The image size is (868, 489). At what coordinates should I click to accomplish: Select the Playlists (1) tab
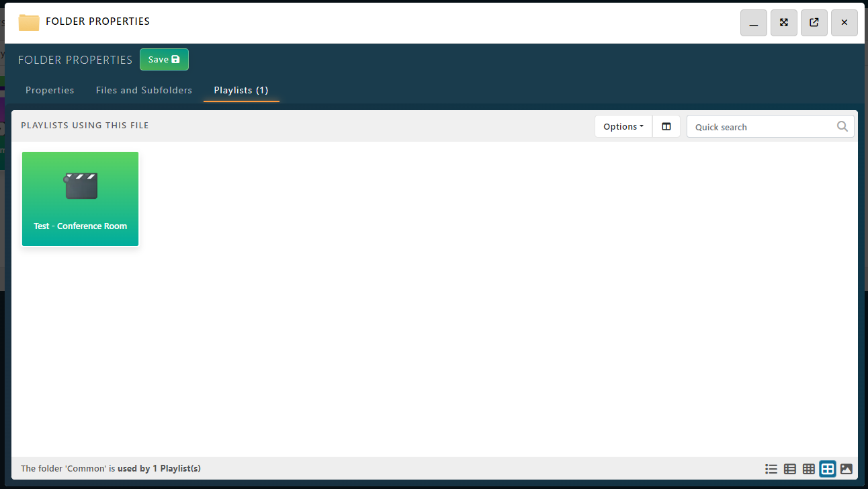(241, 90)
